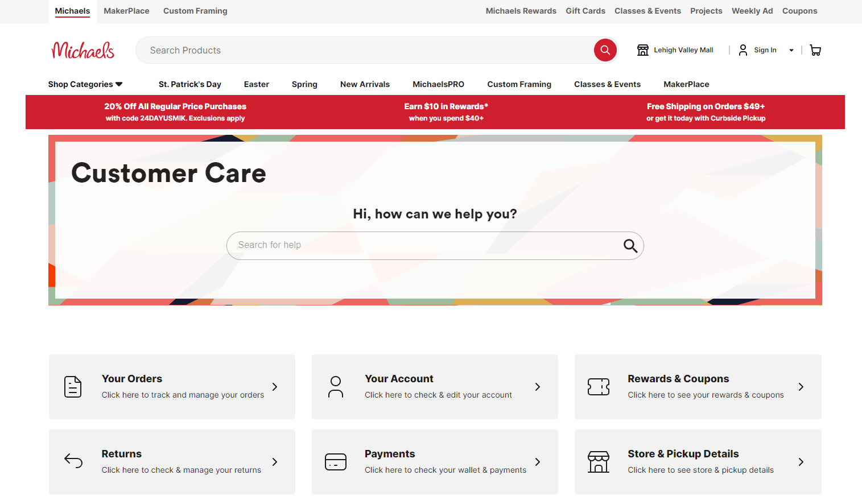Click 'Click here to track and manage your orders'
Screen dimensions: 862x504
click(x=183, y=395)
